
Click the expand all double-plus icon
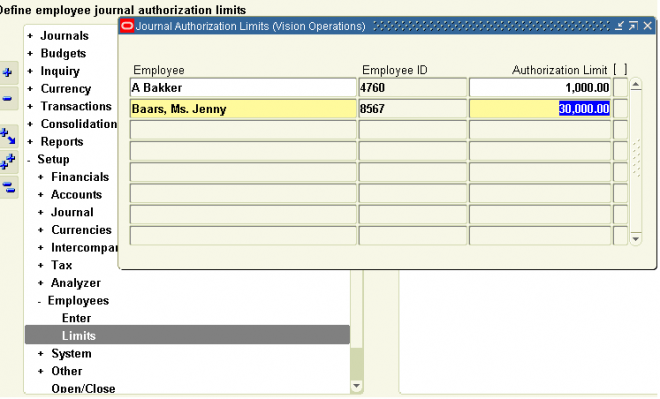click(x=8, y=162)
